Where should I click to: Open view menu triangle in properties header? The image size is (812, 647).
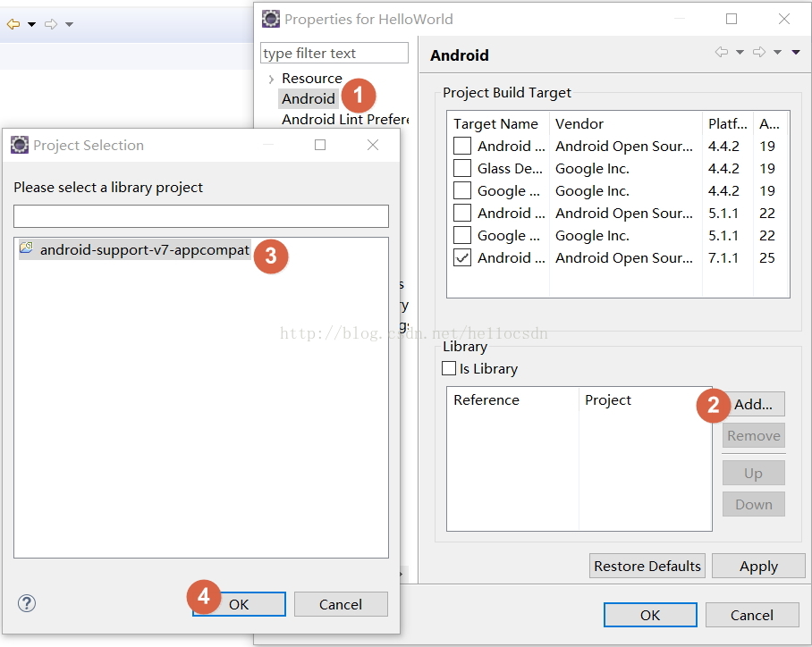tap(796, 52)
